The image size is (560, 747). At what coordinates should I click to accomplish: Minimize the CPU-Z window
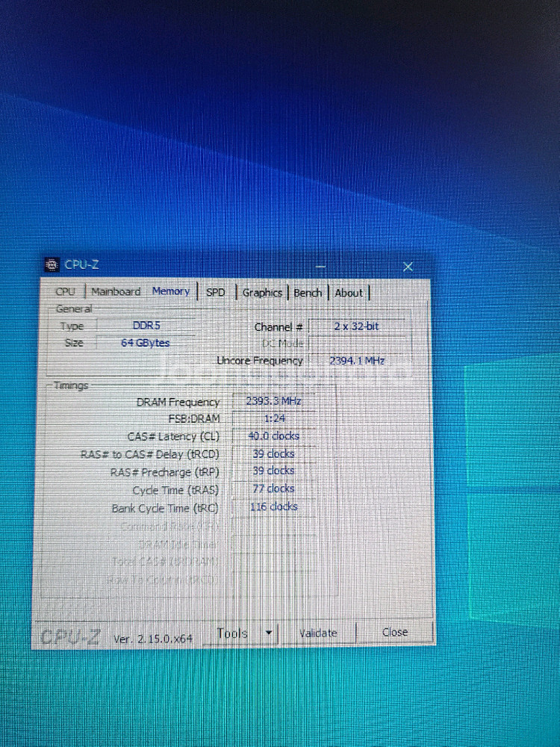point(320,267)
